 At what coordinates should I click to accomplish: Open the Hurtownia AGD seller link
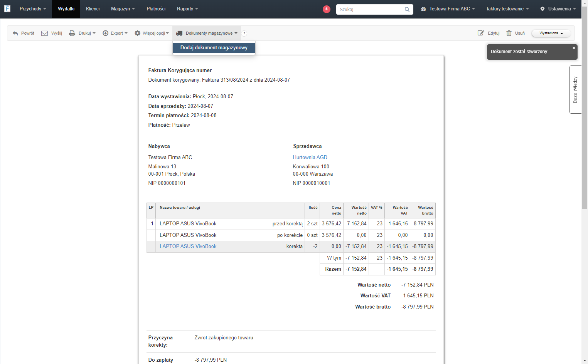310,157
